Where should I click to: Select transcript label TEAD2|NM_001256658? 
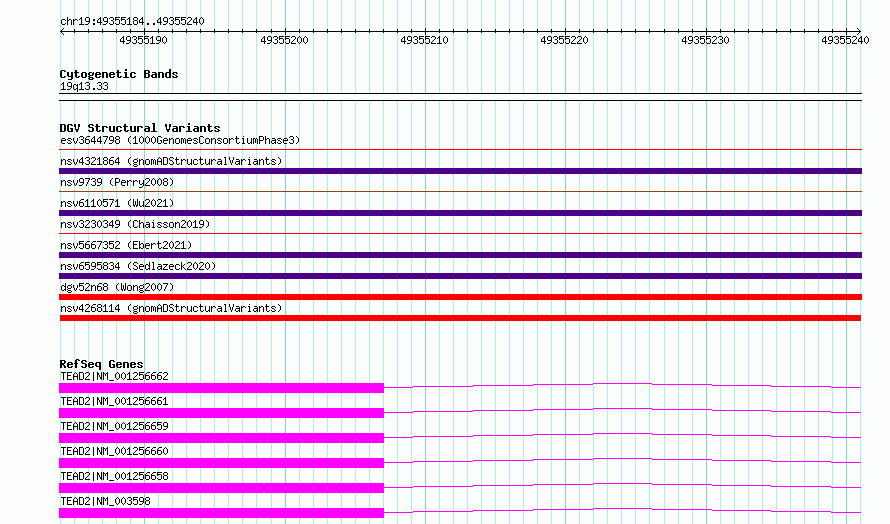pos(114,476)
